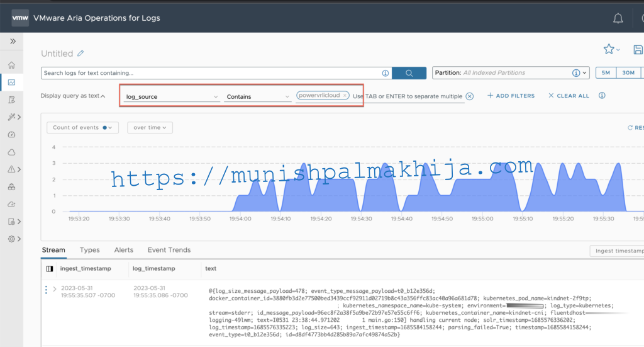Save the query with disk icon
The height and width of the screenshot is (347, 644).
pyautogui.click(x=638, y=50)
